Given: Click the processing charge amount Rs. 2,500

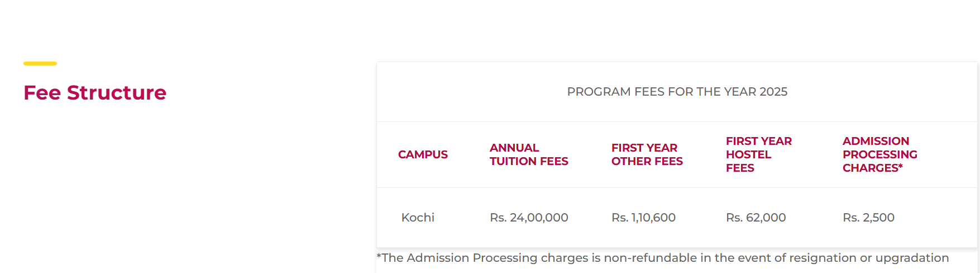Looking at the screenshot, I should click(868, 218).
